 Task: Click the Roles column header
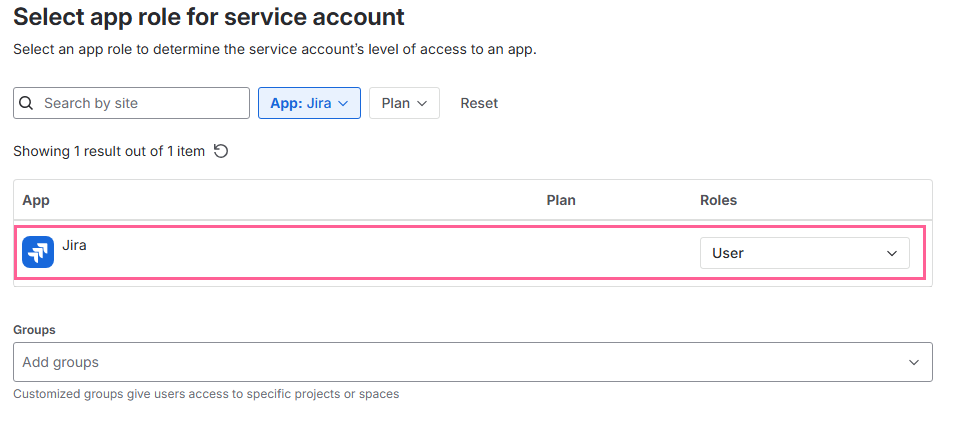click(718, 200)
